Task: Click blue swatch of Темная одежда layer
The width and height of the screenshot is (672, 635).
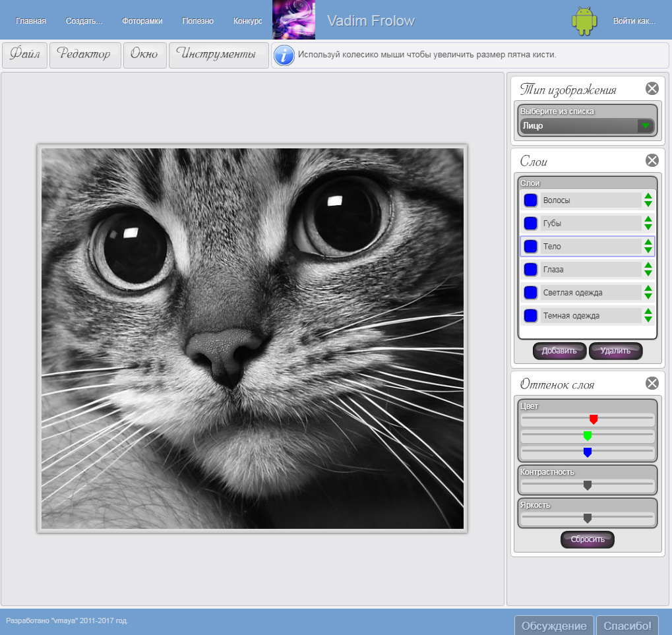Action: 531,316
